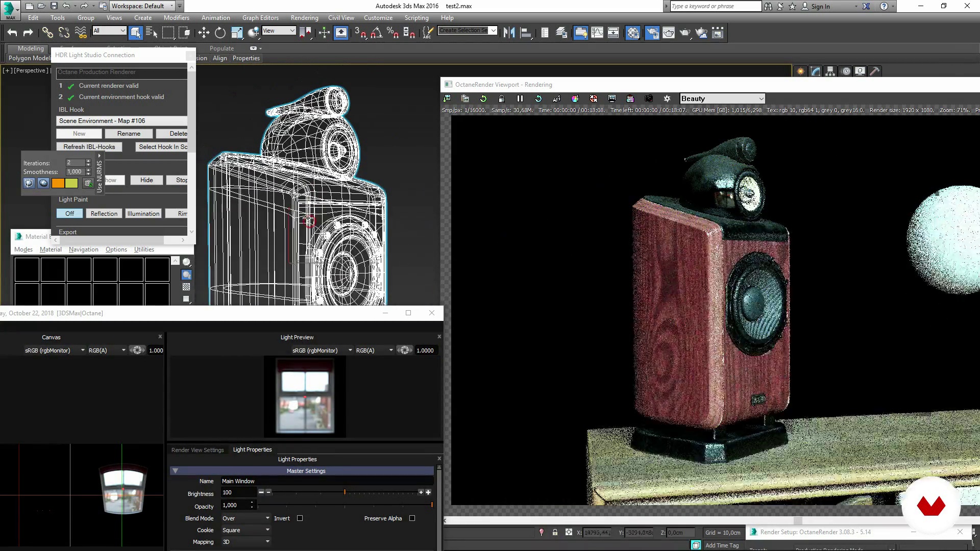Open Light Preview RGB(A) channel dropdown
This screenshot has width=980, height=551.
point(374,350)
